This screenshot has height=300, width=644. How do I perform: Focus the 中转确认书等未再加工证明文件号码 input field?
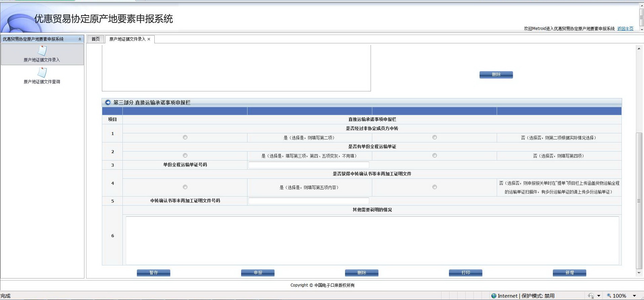[x=309, y=201]
